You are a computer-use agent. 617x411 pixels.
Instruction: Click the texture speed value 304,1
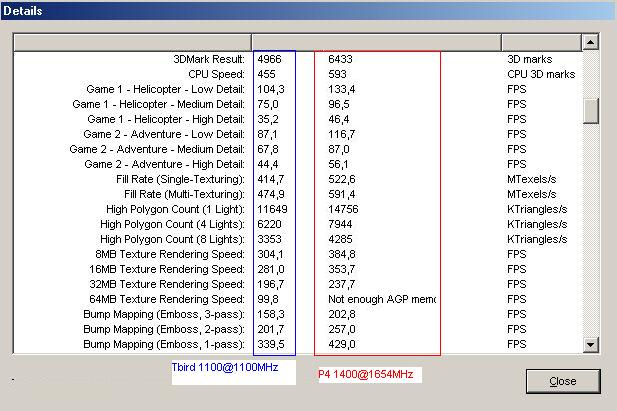[x=271, y=254]
